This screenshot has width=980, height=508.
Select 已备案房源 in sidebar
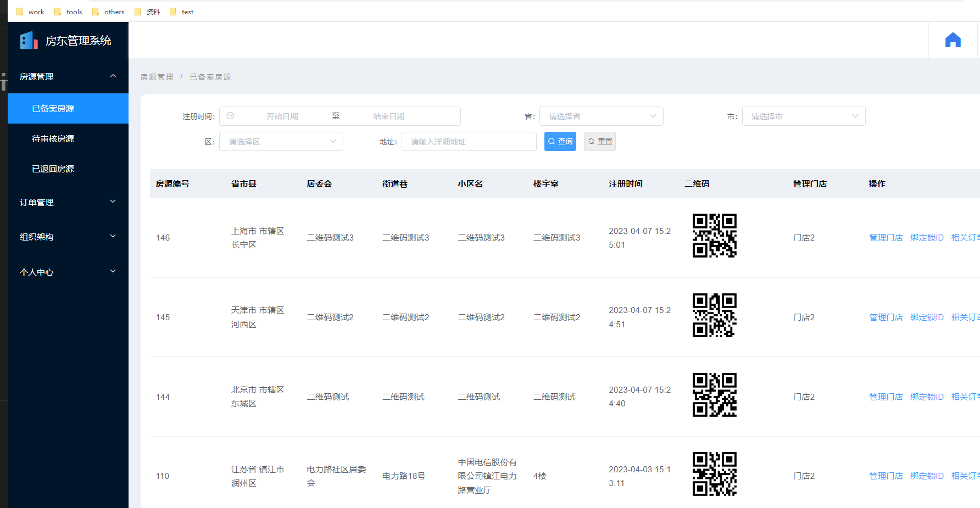68,108
